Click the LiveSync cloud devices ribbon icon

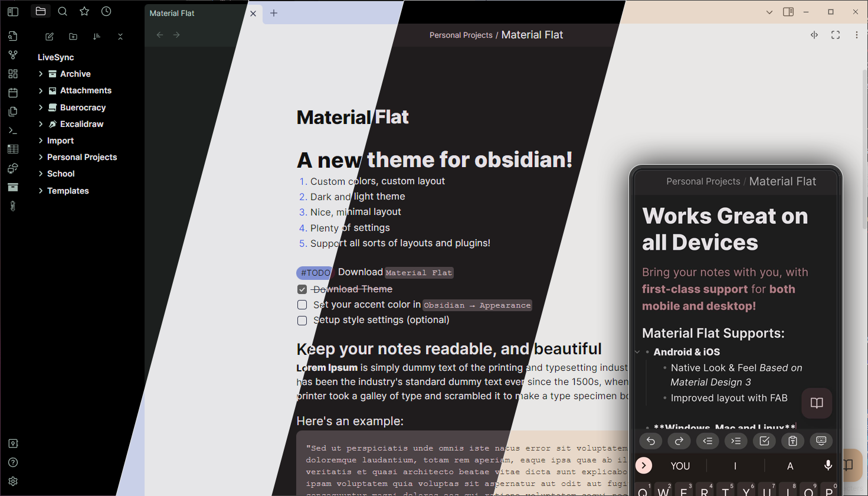click(13, 168)
